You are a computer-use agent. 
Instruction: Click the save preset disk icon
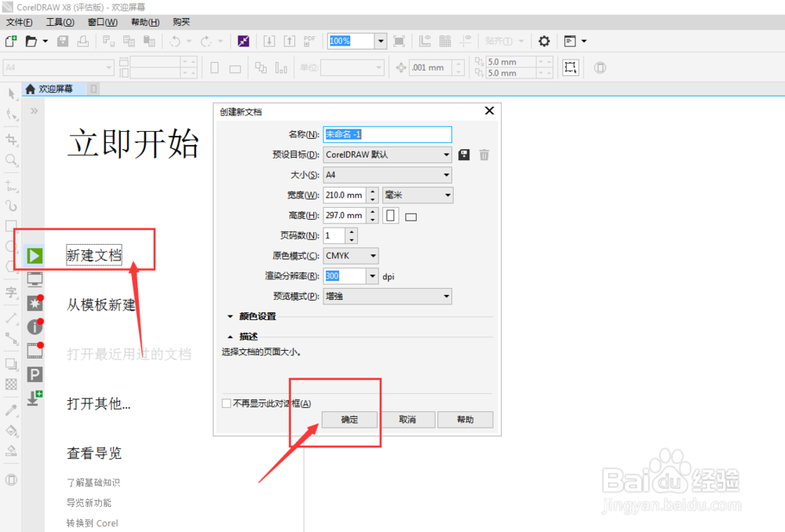coord(463,154)
